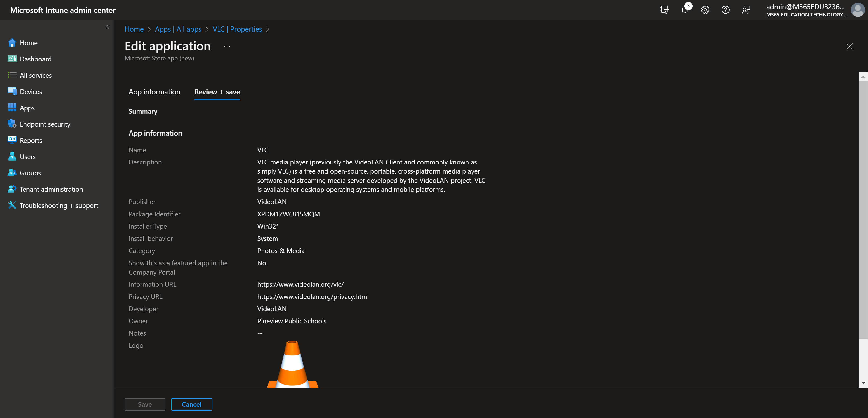
Task: Open the Settings gear in top bar
Action: [705, 10]
